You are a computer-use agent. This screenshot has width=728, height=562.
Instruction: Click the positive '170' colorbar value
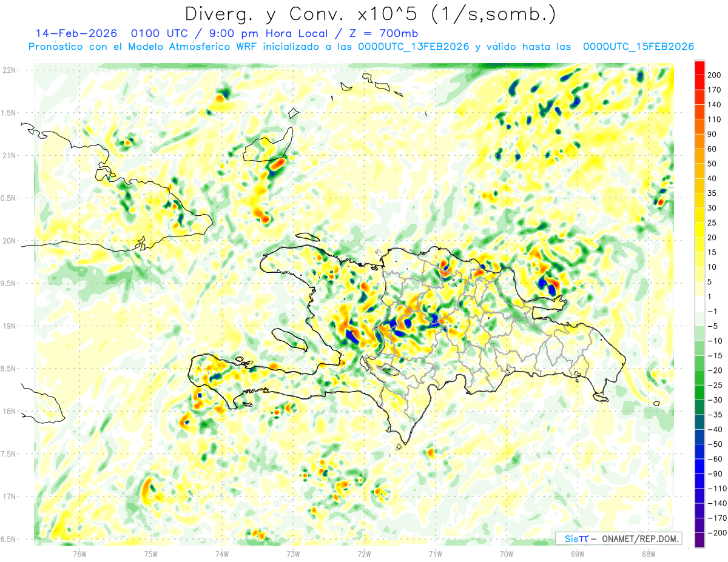pos(715,90)
